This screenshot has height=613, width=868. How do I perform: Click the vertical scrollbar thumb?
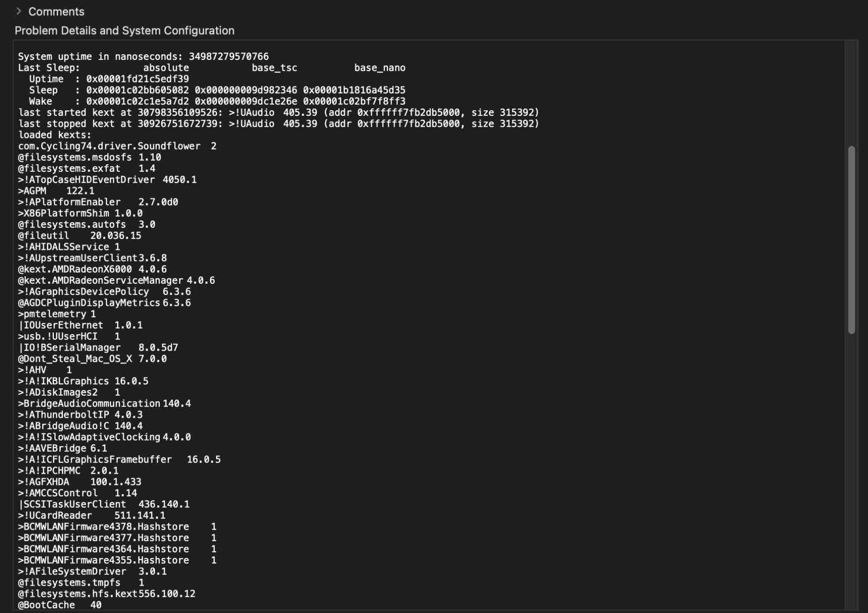point(851,239)
